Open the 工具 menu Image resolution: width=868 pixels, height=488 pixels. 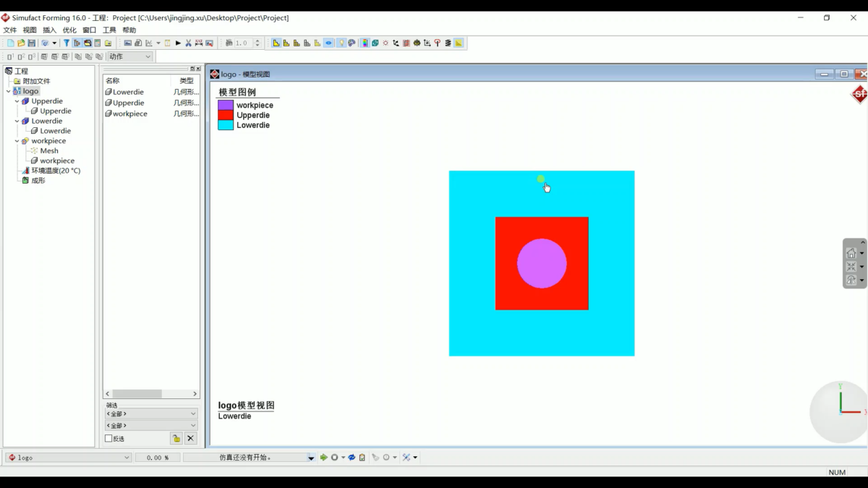[x=109, y=30]
